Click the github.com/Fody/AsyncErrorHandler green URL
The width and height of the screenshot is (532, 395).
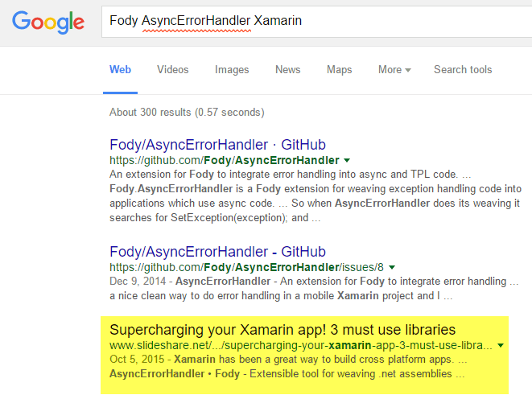tap(225, 161)
